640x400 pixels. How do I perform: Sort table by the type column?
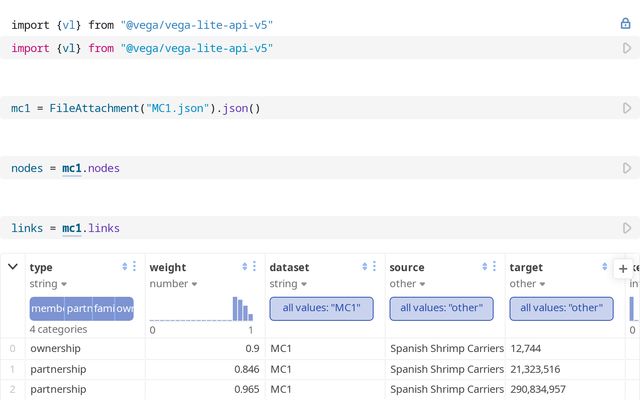(x=125, y=267)
